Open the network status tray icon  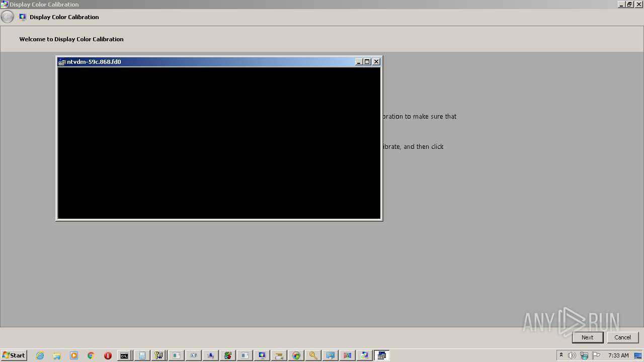coord(584,355)
